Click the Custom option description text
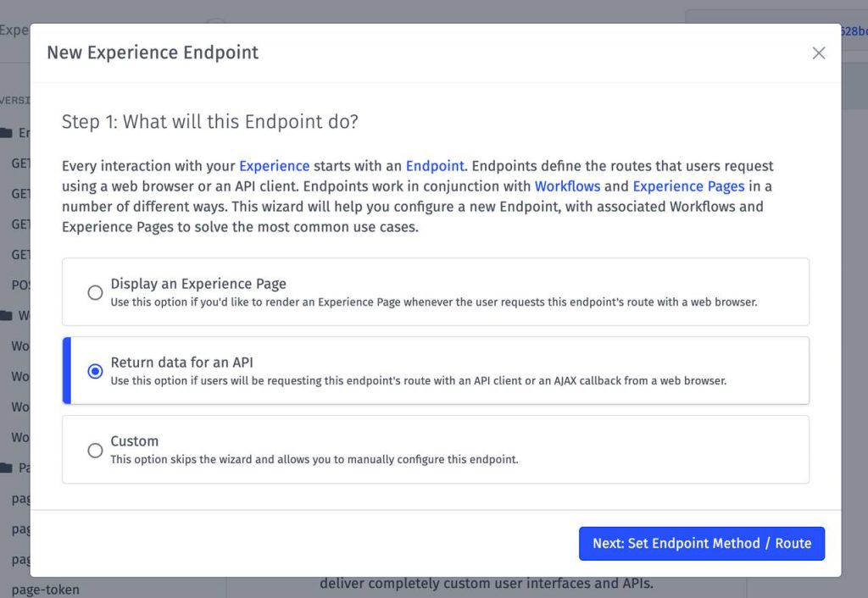 point(314,460)
